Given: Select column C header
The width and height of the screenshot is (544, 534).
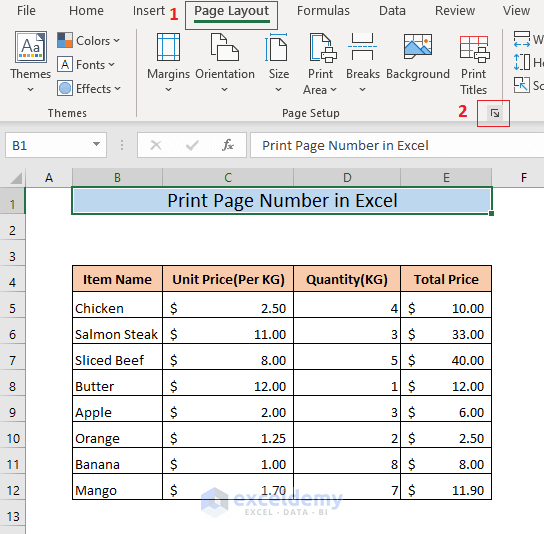Looking at the screenshot, I should [228, 178].
